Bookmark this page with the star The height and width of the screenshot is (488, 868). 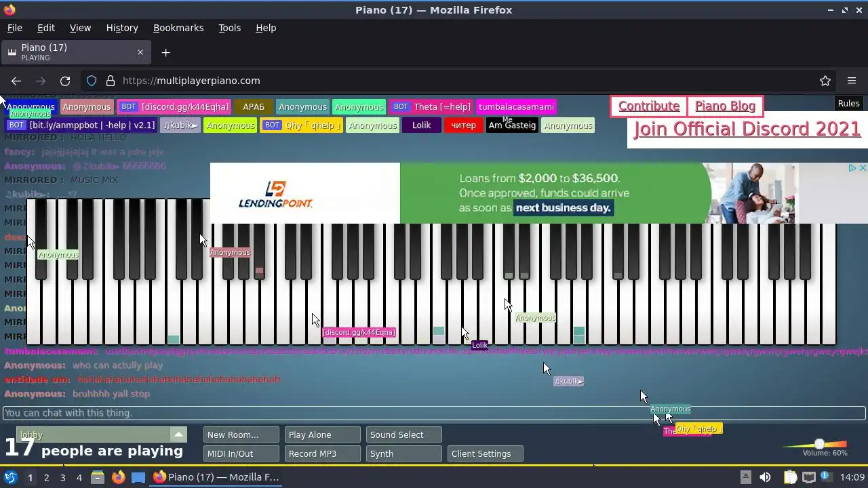coord(825,81)
